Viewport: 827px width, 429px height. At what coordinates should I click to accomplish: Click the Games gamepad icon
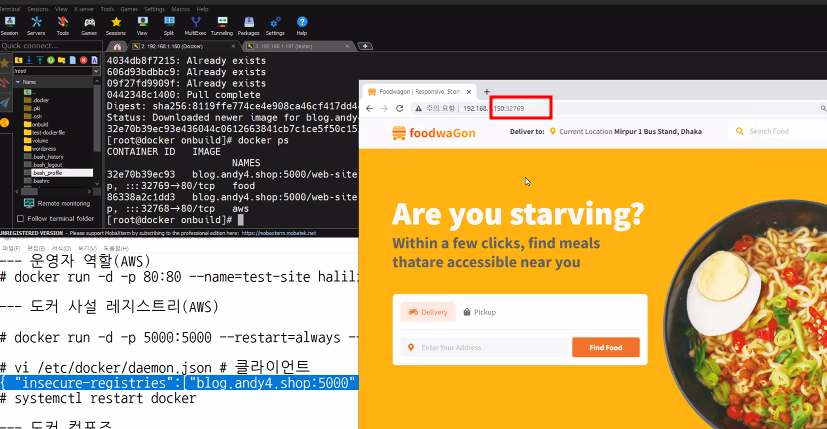pos(89,25)
